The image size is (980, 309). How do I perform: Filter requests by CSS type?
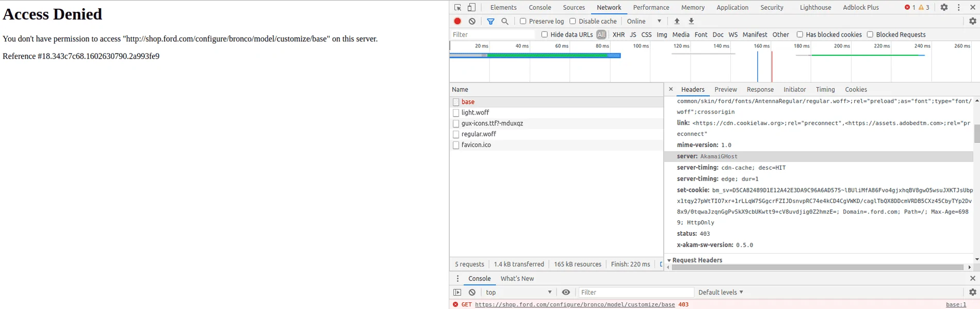click(646, 35)
